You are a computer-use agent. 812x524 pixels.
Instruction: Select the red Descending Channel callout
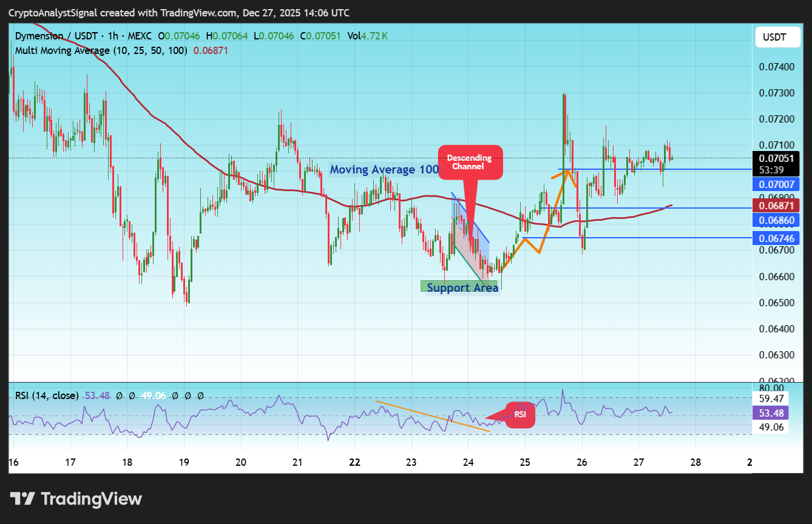point(470,162)
